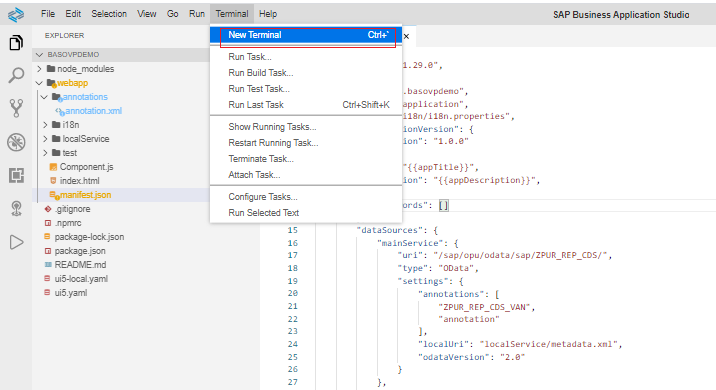
Task: Open the Source Control icon
Action: pyautogui.click(x=16, y=108)
